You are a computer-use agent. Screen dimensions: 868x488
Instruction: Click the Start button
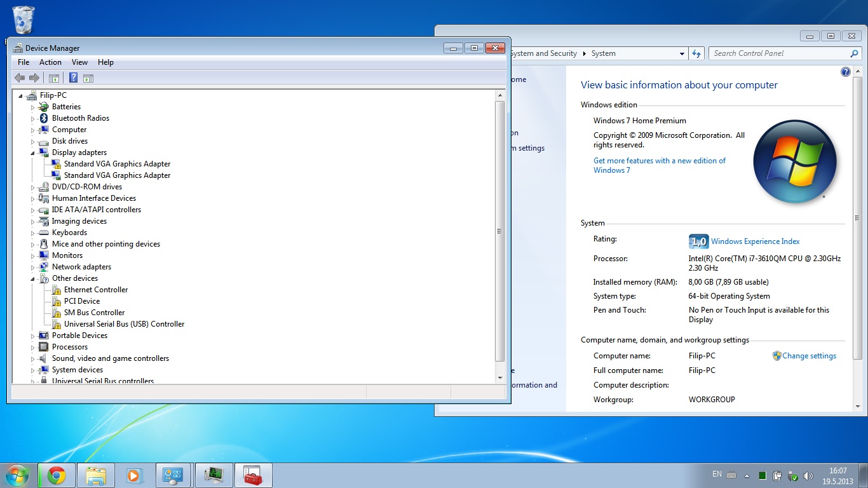point(17,475)
